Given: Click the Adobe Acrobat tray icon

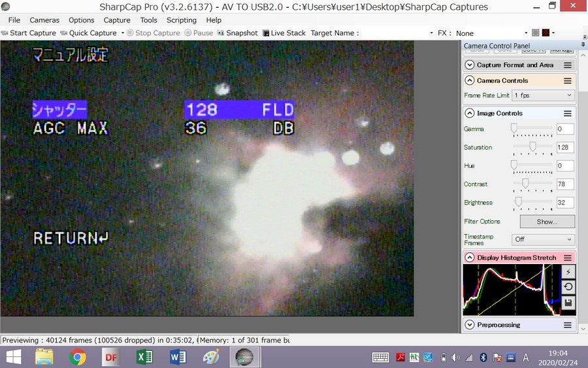Looking at the screenshot, I should coord(400,358).
